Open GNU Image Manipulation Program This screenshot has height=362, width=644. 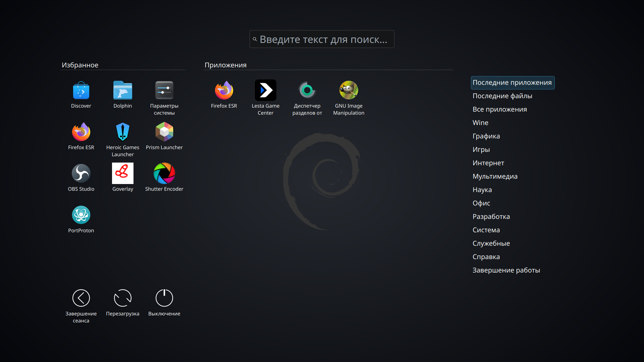click(x=349, y=90)
